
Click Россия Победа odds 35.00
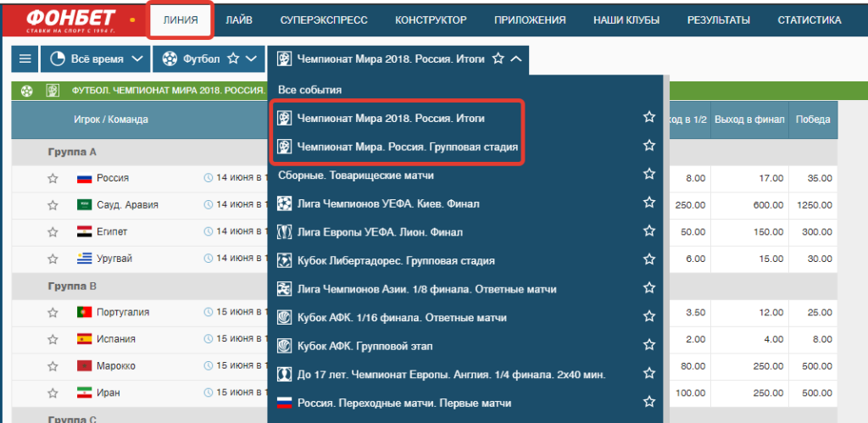(820, 178)
